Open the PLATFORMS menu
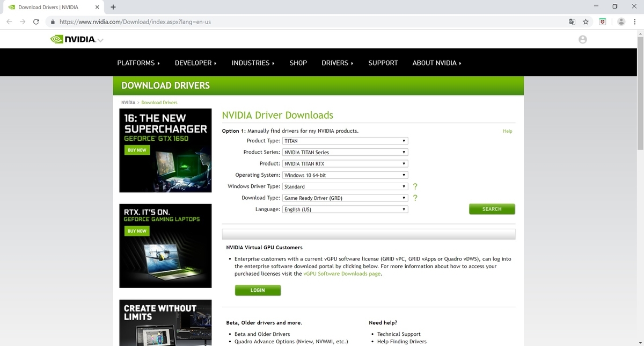The width and height of the screenshot is (644, 346). [138, 63]
